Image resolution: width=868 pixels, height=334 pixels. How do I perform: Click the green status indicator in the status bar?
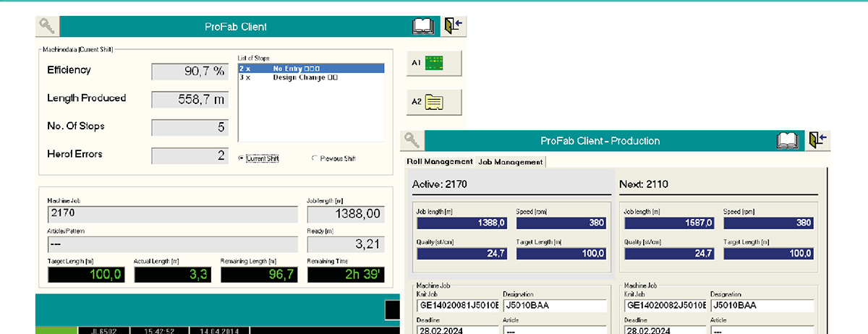[x=56, y=330]
